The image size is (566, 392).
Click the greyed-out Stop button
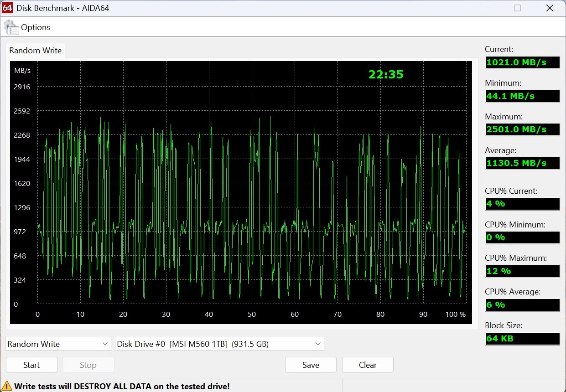click(x=88, y=365)
